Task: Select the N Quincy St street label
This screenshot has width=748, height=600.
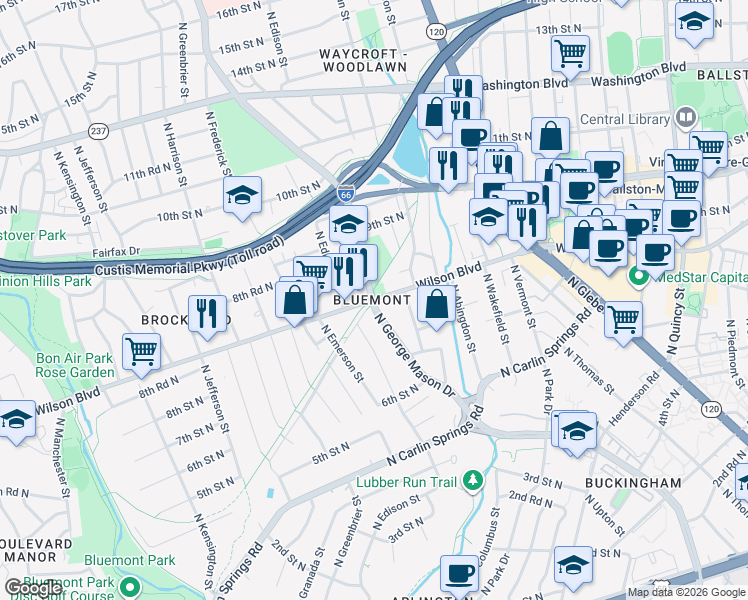Action: 676,321
